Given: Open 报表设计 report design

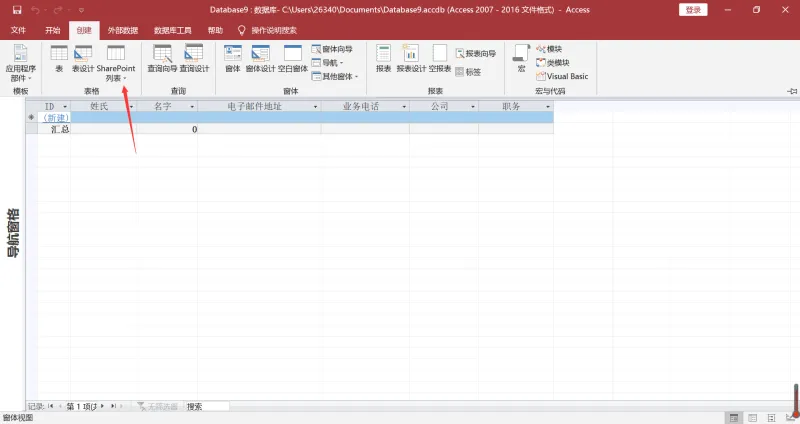Looking at the screenshot, I should (x=411, y=59).
